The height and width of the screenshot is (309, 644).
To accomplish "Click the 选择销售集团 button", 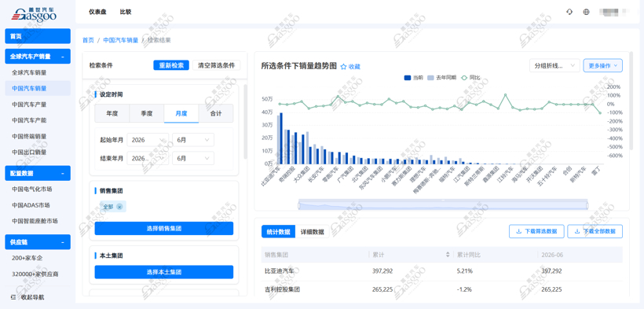I will 164,228.
